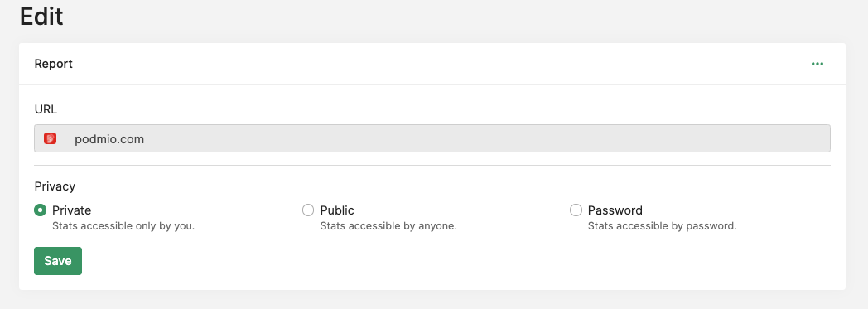Click the red podmio favicon icon
Image resolution: width=868 pixels, height=309 pixels.
(x=50, y=138)
